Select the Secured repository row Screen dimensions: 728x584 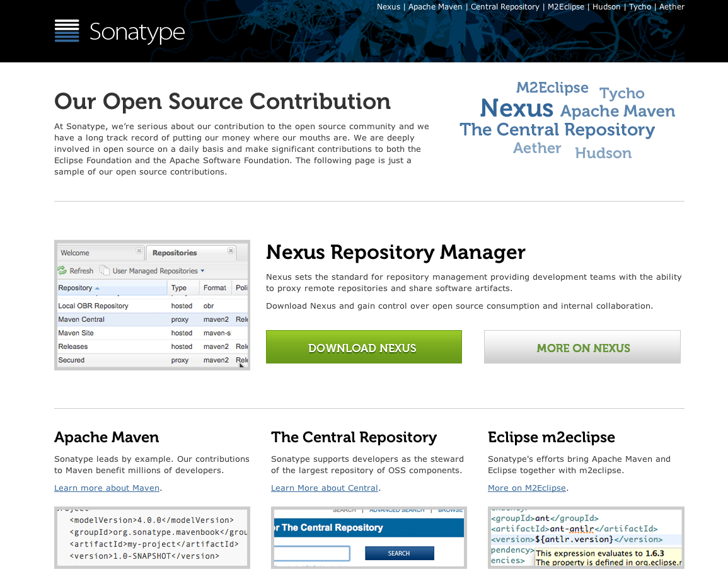pyautogui.click(x=153, y=360)
